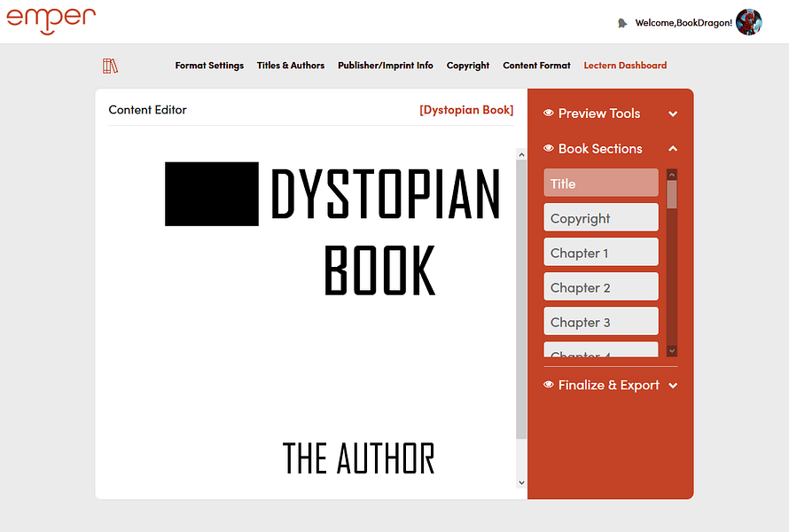Click the DYSTOPIAN title text in editor
Viewport: 789px width, 532px height.
pos(386,194)
